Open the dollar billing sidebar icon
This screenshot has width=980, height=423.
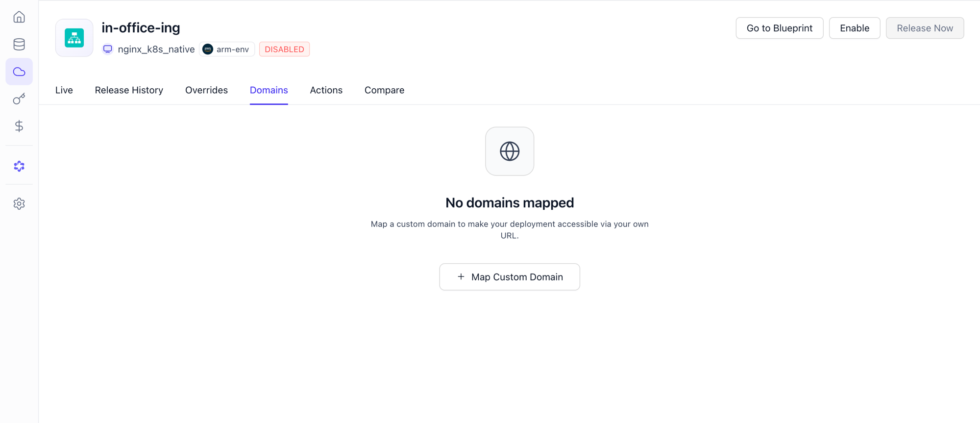click(x=19, y=126)
